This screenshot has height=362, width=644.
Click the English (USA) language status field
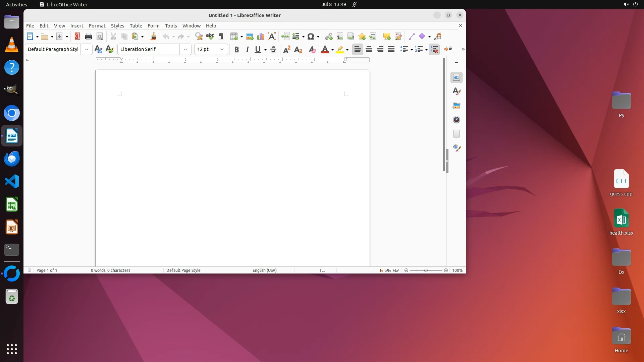264,270
